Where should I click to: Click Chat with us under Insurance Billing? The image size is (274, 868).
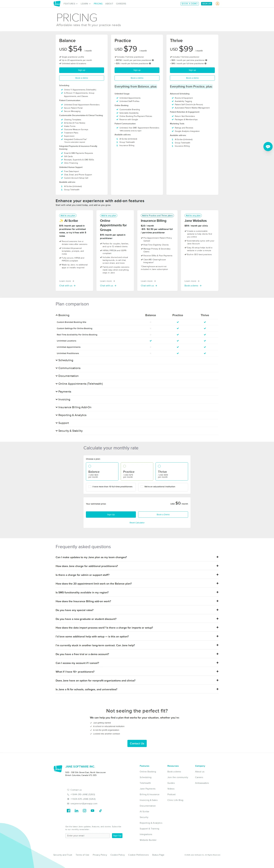pyautogui.click(x=149, y=286)
